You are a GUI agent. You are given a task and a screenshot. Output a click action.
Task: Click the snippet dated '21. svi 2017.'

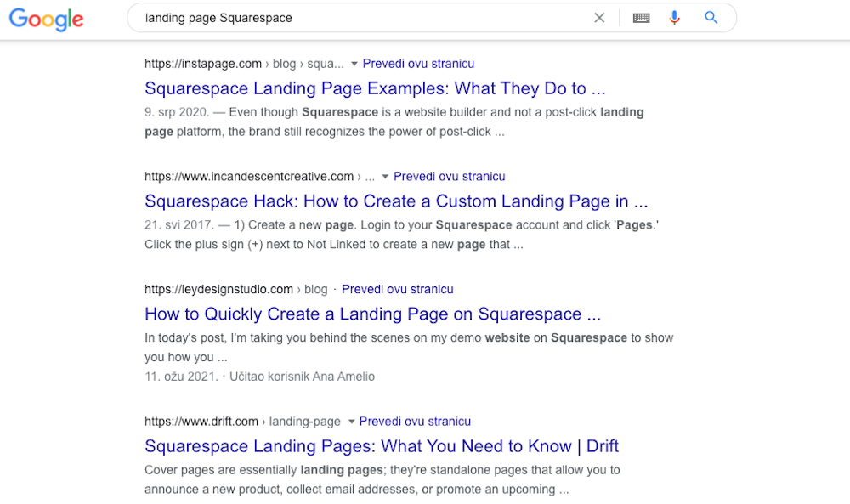pyautogui.click(x=402, y=235)
